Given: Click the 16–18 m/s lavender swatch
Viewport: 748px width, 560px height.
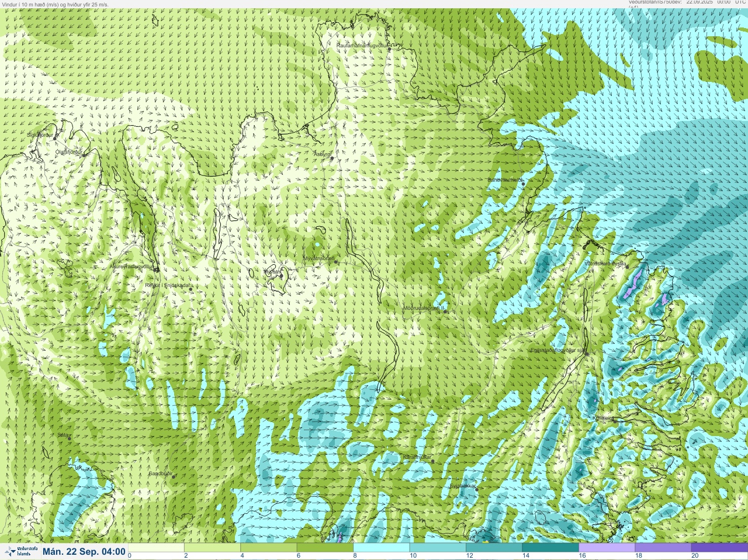Looking at the screenshot, I should coord(607,548).
